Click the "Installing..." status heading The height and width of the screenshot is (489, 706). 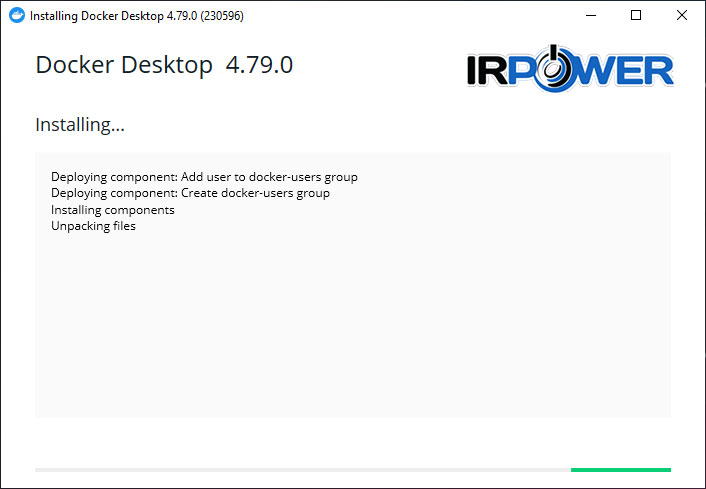pyautogui.click(x=80, y=125)
